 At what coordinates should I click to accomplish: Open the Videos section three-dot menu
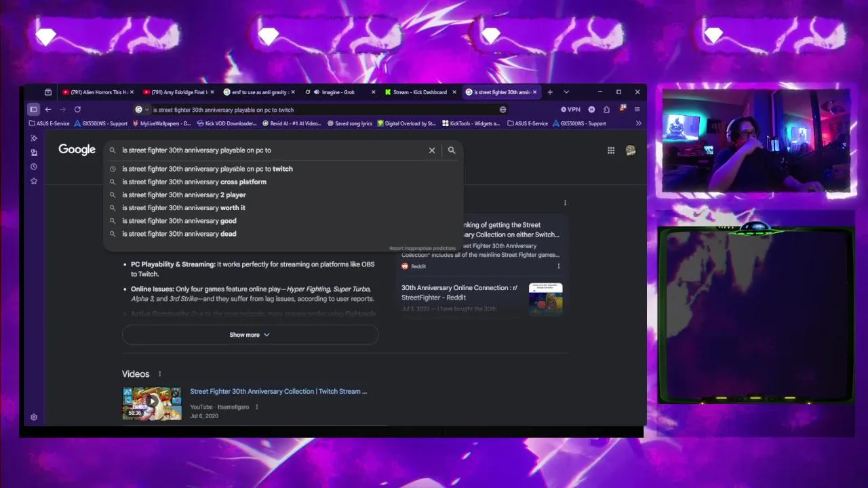coord(159,374)
